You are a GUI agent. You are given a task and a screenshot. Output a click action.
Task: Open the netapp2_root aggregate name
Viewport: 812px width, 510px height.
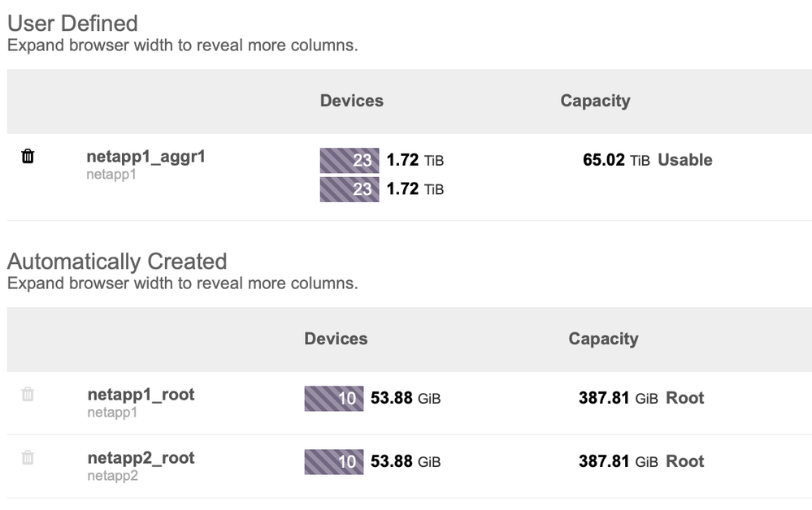(x=141, y=458)
